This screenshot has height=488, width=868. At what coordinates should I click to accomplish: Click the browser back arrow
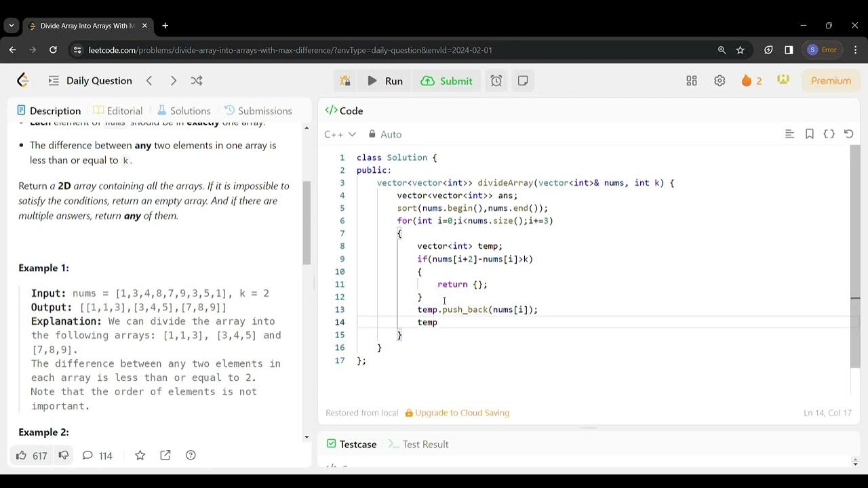click(x=12, y=49)
